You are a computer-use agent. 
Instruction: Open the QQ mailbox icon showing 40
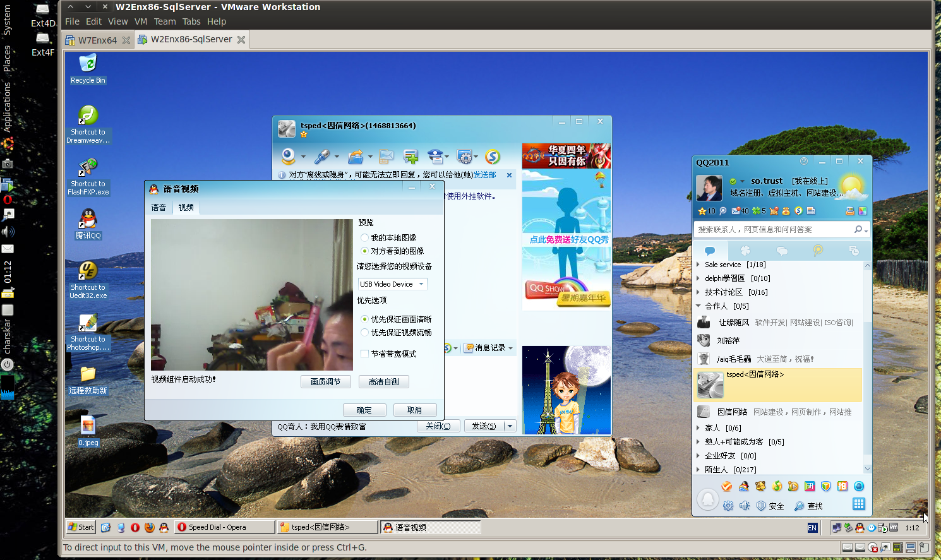(x=740, y=211)
